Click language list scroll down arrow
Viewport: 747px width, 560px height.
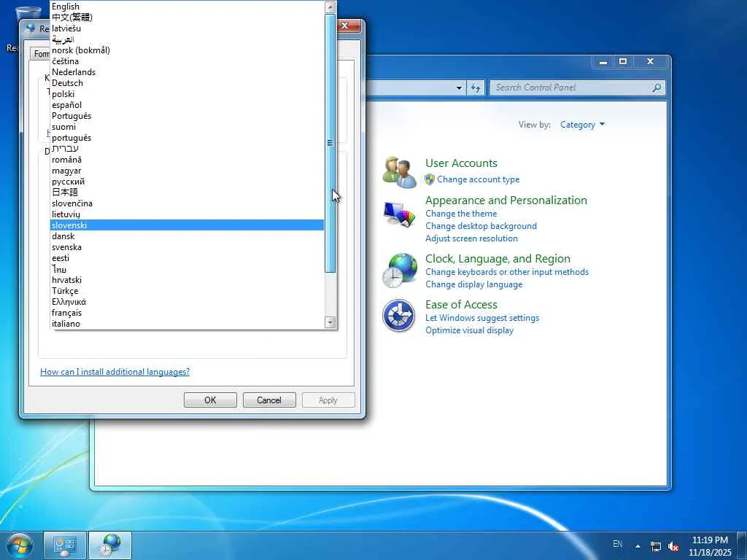click(330, 322)
